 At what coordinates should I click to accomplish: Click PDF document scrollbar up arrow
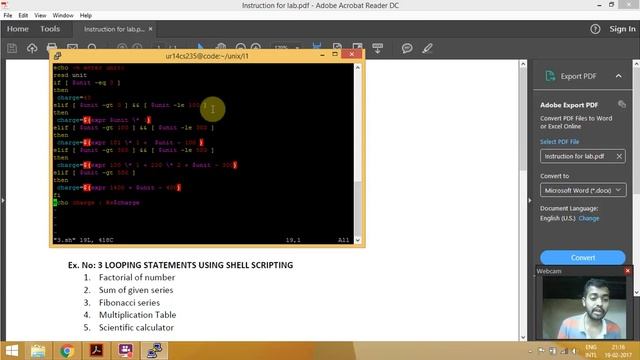click(x=523, y=64)
